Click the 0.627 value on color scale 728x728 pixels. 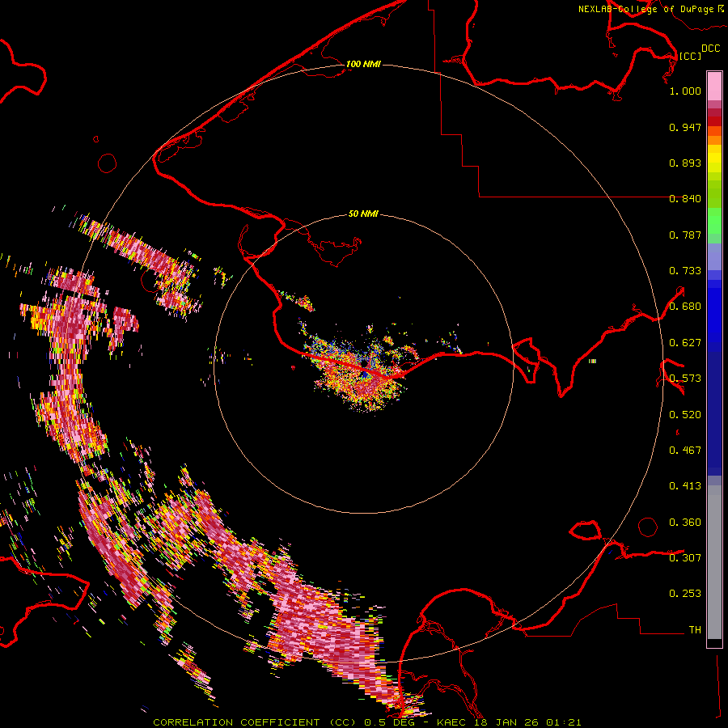[x=685, y=343]
